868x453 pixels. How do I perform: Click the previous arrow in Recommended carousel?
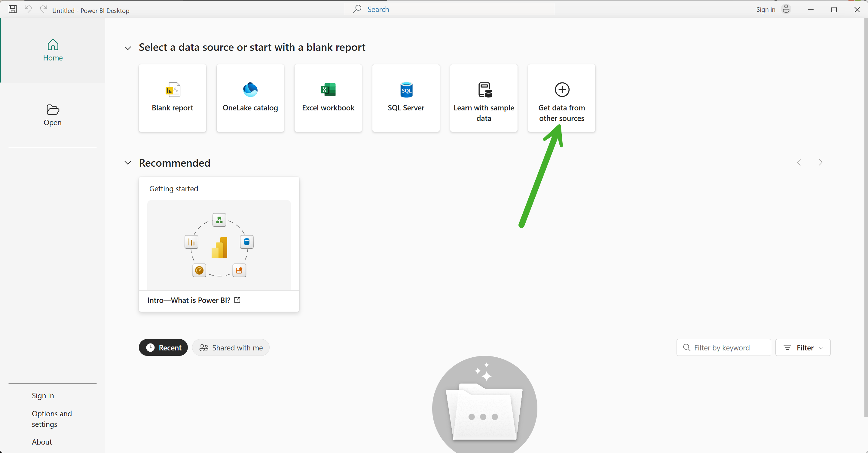(x=799, y=163)
